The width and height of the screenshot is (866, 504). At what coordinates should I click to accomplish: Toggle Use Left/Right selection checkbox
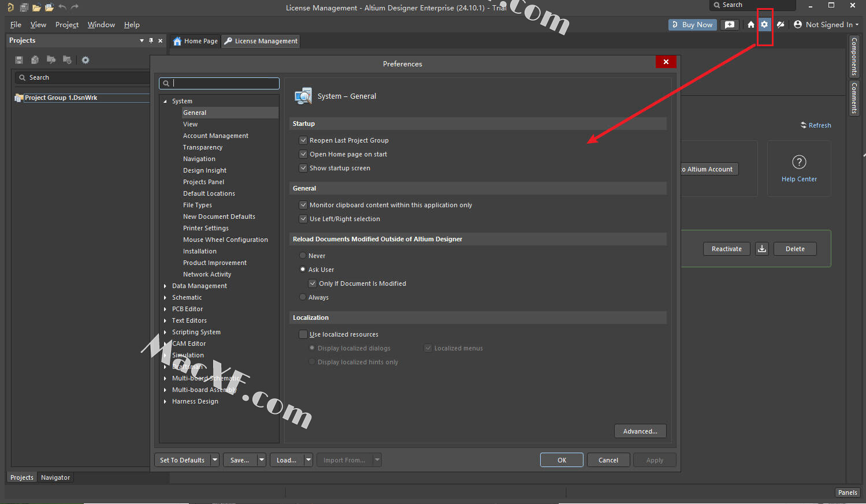pos(303,219)
